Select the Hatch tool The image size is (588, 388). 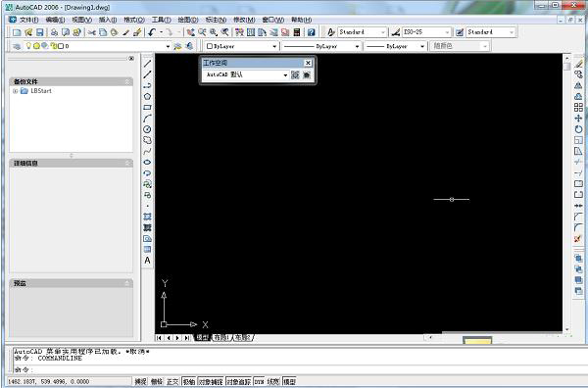(x=147, y=217)
